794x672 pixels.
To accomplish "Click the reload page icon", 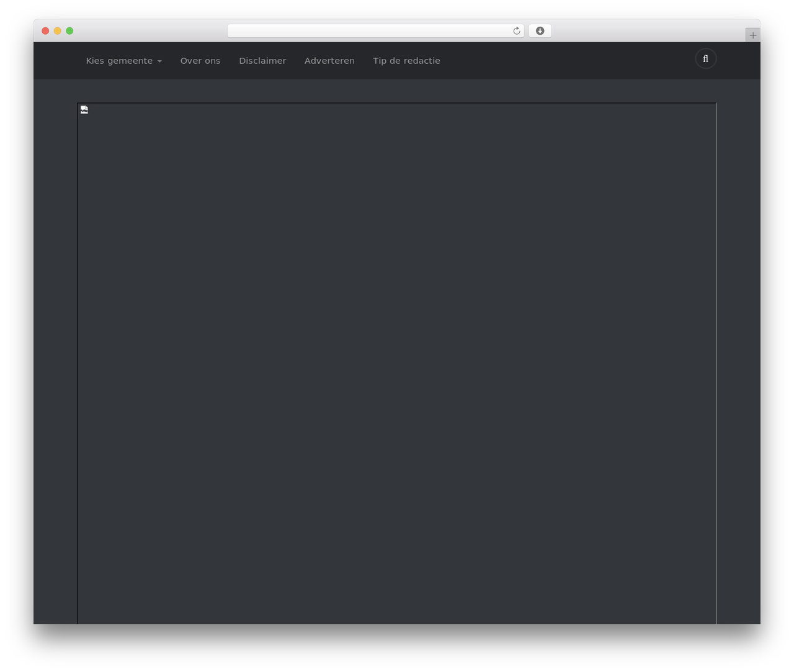I will pos(516,31).
